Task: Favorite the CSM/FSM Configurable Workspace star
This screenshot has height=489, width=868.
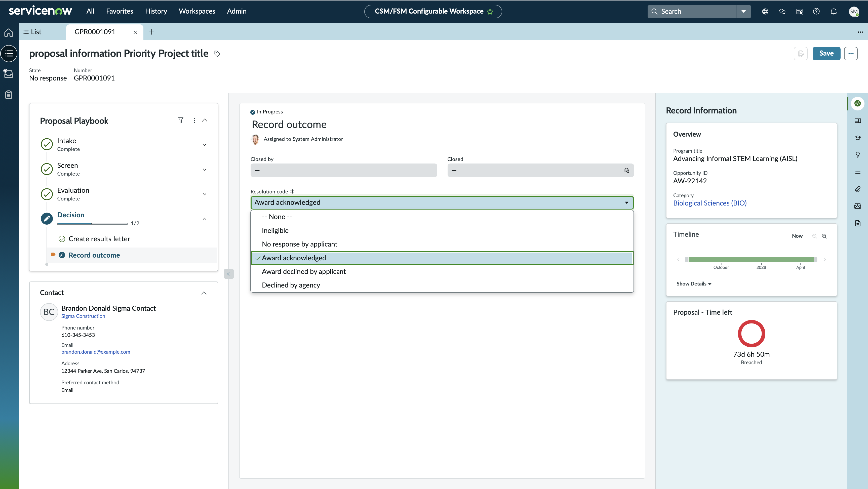Action: coord(490,12)
